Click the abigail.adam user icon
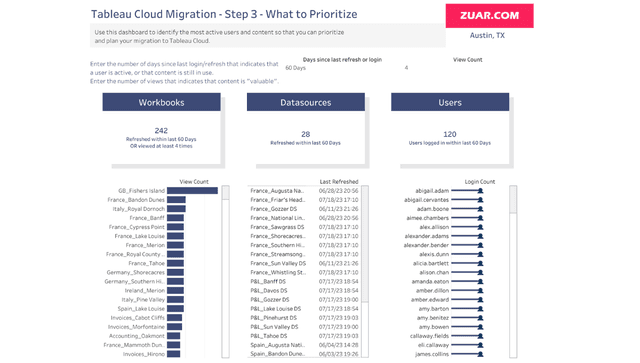This screenshot has height=363, width=640. (x=480, y=191)
